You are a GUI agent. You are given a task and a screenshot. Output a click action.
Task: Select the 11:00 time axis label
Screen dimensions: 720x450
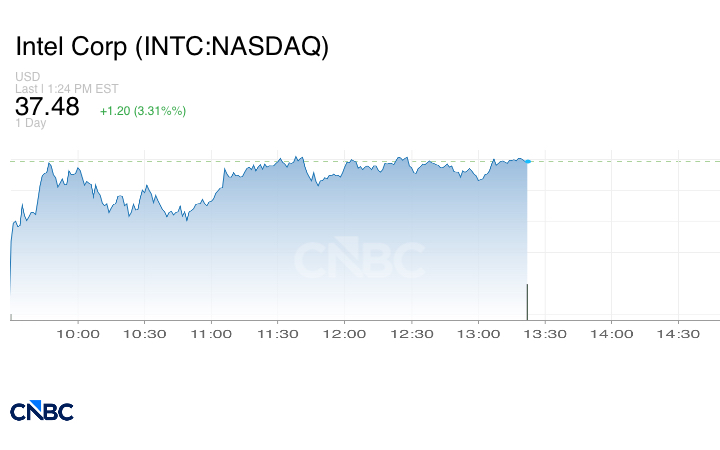(x=212, y=334)
